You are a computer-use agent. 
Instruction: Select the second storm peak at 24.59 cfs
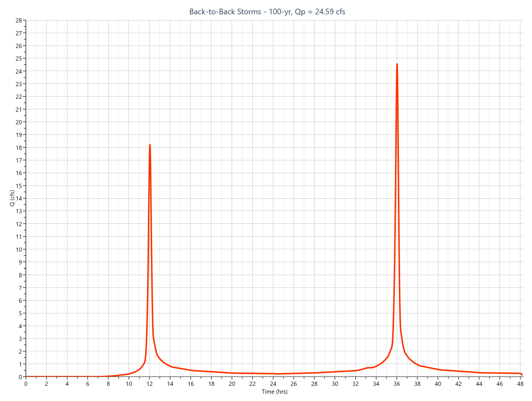click(x=398, y=64)
